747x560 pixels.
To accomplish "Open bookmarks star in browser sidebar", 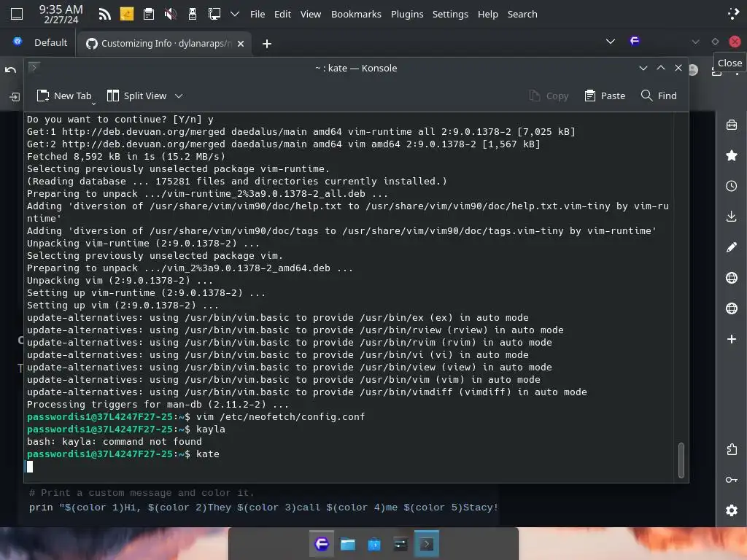I will (x=731, y=155).
